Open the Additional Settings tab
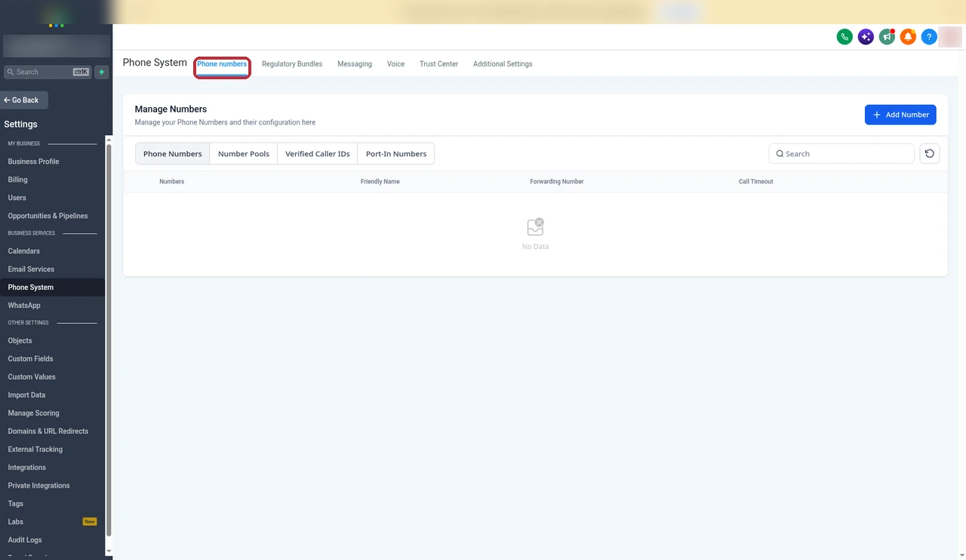 tap(503, 64)
